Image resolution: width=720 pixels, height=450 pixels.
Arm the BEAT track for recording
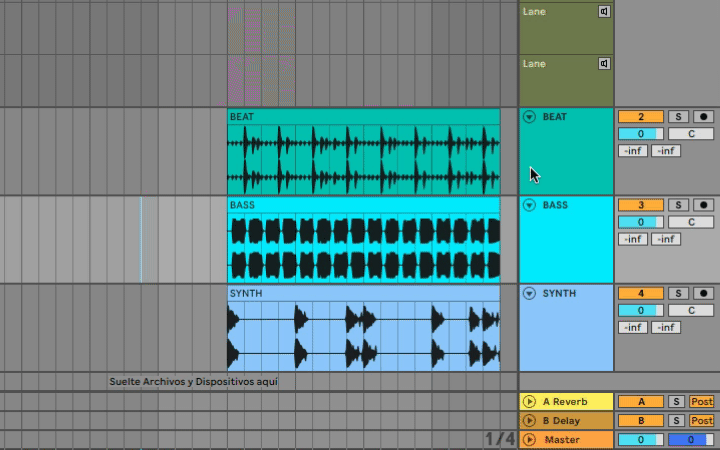(x=704, y=117)
